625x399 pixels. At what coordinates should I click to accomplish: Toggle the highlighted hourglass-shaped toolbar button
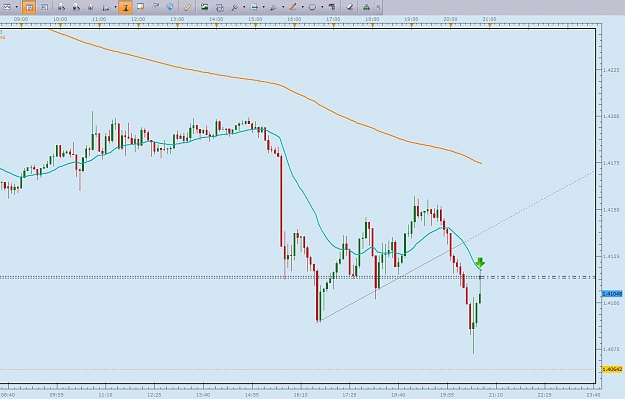pyautogui.click(x=126, y=7)
